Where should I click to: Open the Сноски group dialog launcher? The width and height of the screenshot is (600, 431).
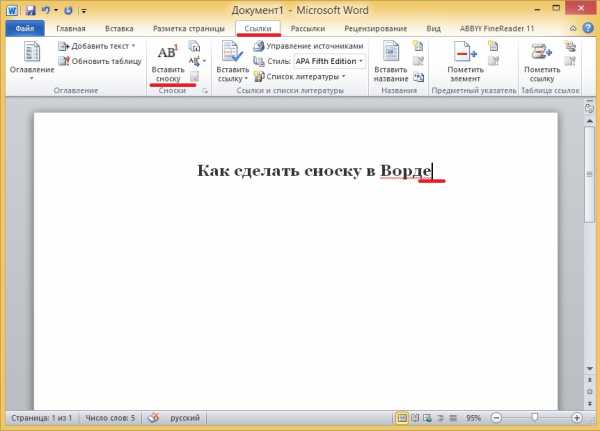[205, 91]
